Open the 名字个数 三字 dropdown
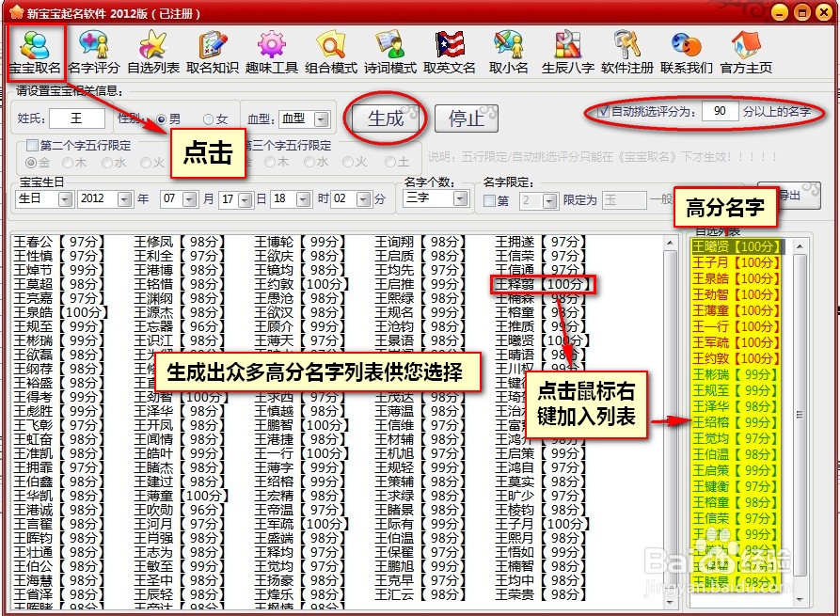Viewport: 840px width, 616px height. [460, 199]
